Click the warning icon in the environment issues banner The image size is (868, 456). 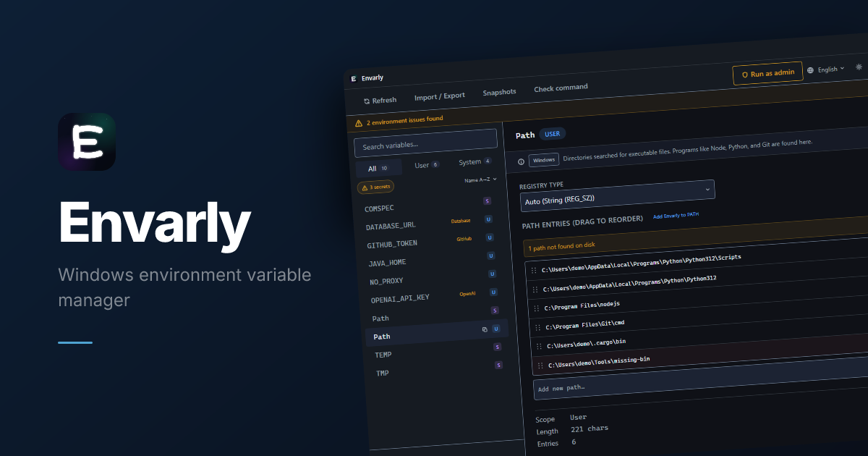click(359, 123)
